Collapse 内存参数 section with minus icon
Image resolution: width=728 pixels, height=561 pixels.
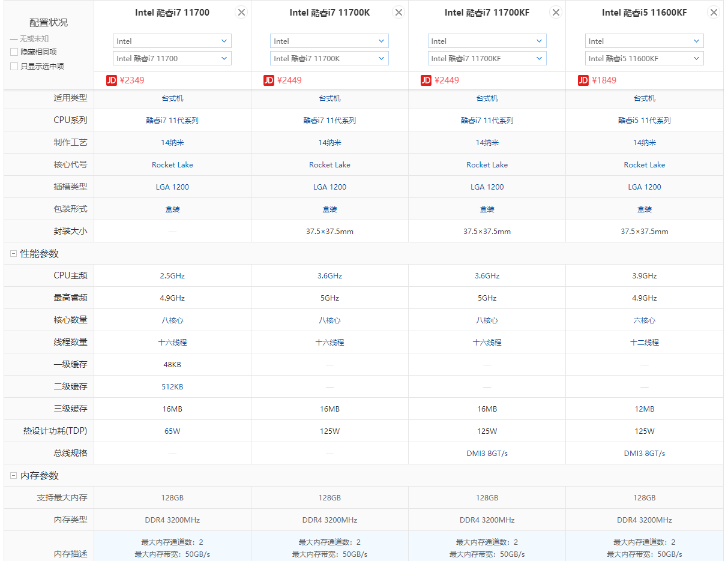[13, 475]
